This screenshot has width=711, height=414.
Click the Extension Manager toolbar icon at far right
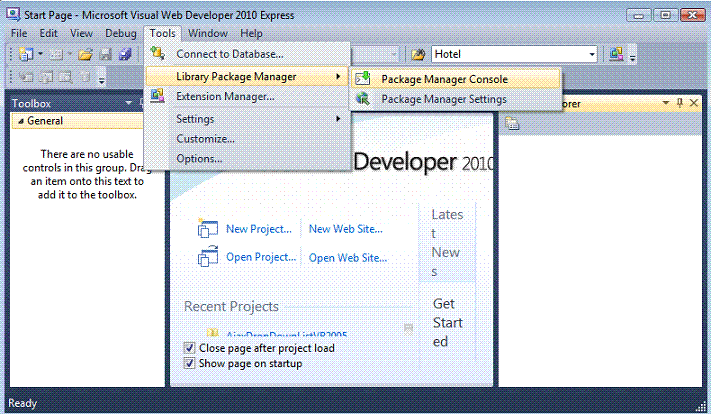[616, 54]
